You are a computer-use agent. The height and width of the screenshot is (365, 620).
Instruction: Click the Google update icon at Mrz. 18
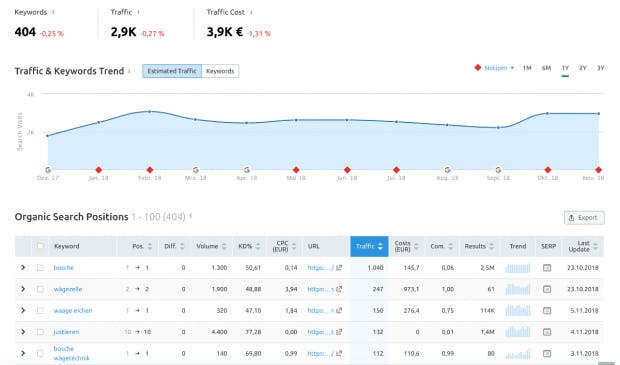[195, 170]
